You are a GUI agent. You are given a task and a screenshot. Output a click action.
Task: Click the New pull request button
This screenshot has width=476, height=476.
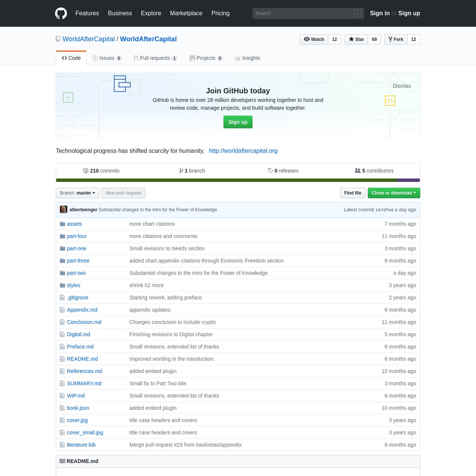[x=123, y=193]
